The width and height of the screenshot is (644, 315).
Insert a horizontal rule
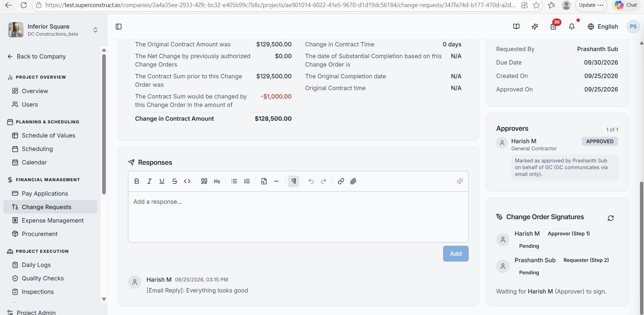(x=276, y=181)
